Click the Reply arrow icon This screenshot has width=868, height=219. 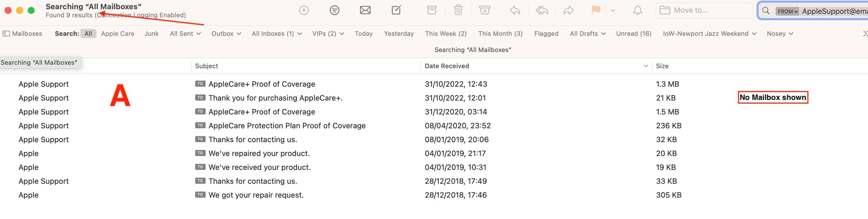click(515, 10)
